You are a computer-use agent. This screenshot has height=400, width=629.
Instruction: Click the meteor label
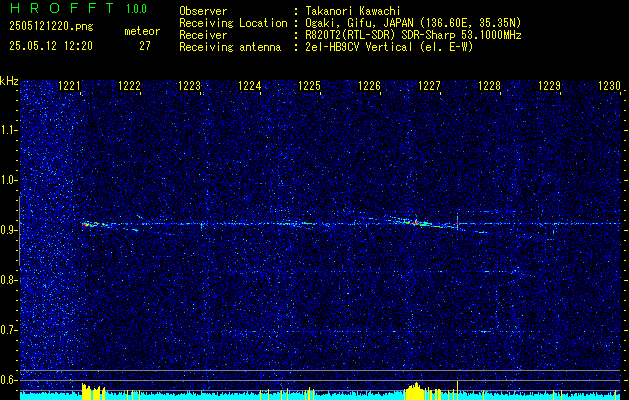click(x=142, y=31)
